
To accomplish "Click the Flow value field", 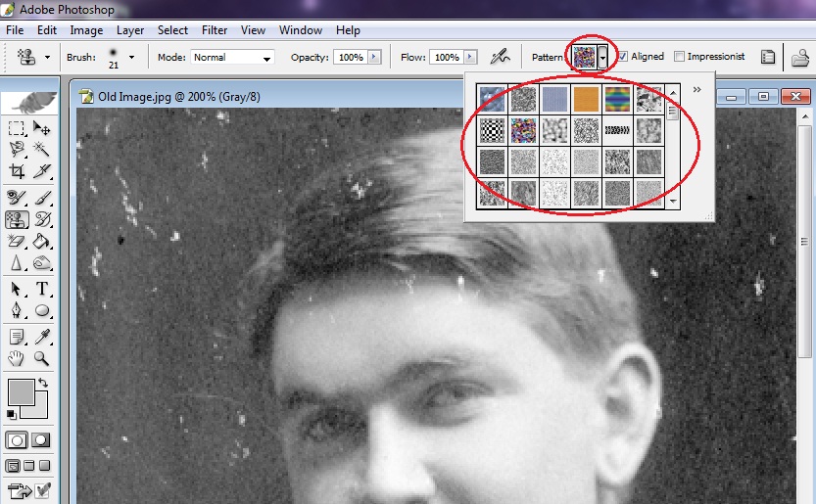I will [446, 57].
